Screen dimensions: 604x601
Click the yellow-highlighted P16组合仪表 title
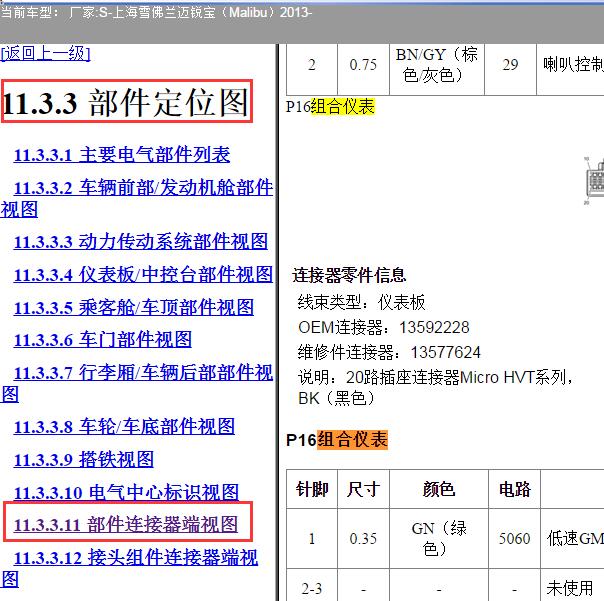(330, 107)
